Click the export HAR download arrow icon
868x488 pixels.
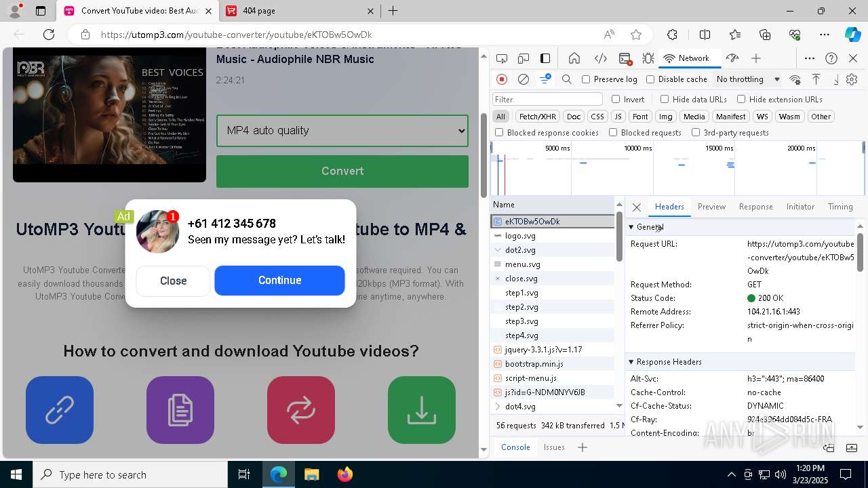pos(835,79)
